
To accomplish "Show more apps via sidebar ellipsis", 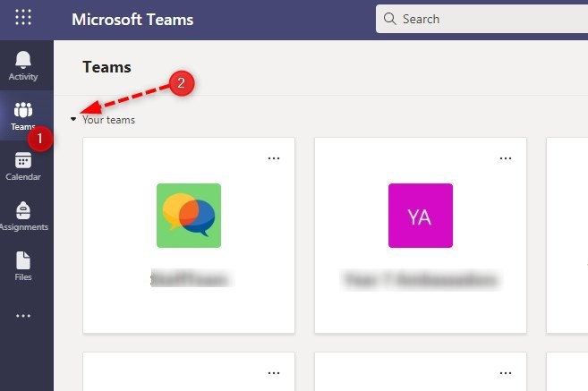I will coord(23,316).
